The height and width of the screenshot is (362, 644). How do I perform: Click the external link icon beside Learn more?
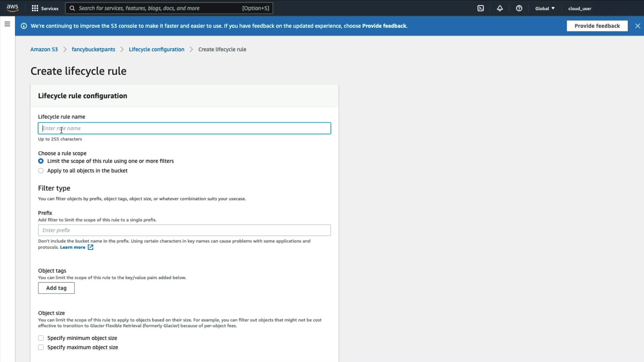coord(91,247)
